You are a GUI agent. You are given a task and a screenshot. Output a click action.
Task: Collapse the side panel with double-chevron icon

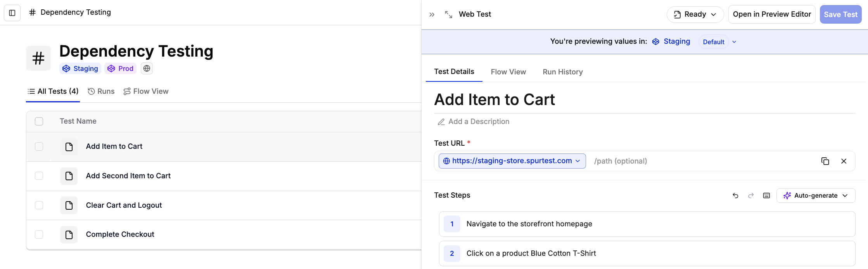point(432,15)
